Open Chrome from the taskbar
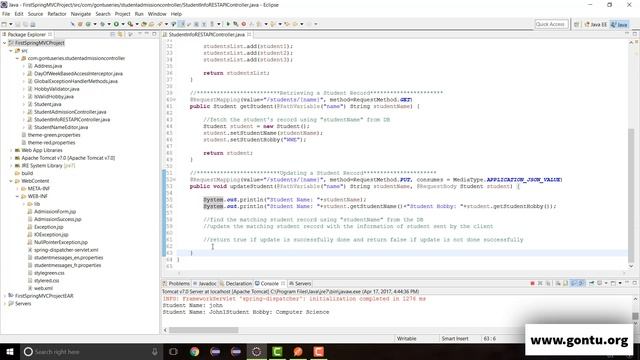 tap(194, 351)
